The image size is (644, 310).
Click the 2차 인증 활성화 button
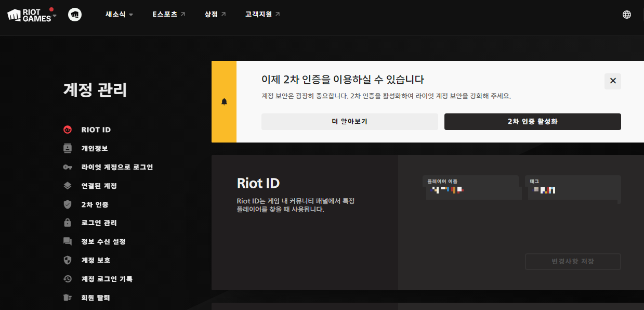[533, 122]
